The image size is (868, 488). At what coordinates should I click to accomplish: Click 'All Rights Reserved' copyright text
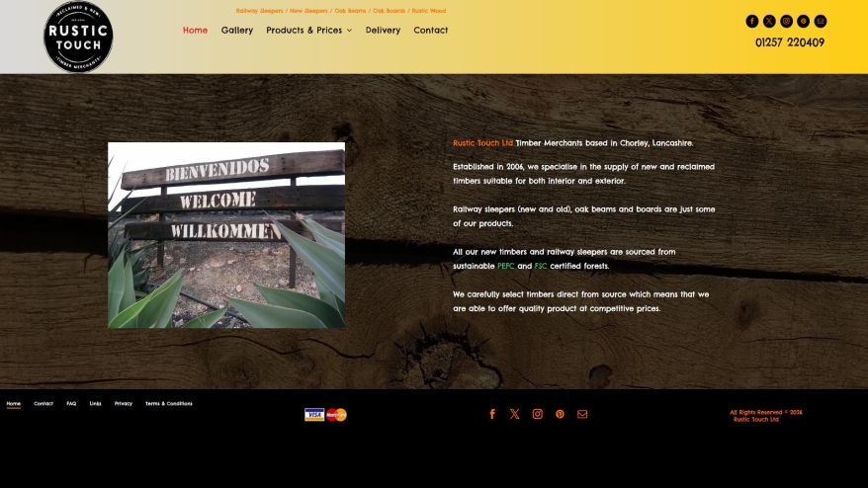click(x=765, y=416)
